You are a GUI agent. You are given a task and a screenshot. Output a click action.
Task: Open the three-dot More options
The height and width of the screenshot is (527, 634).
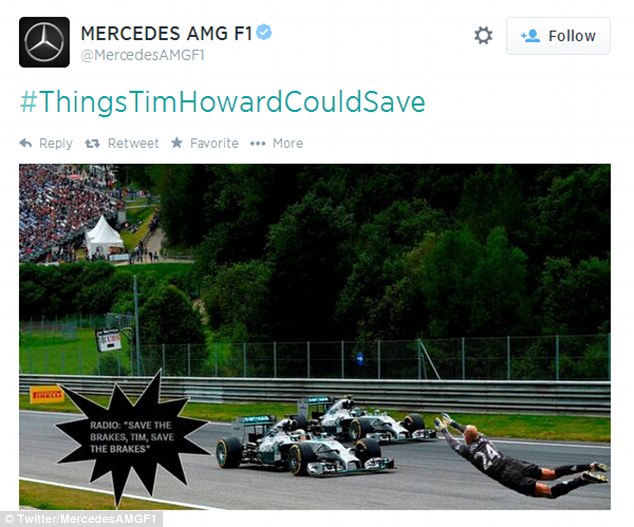(258, 144)
